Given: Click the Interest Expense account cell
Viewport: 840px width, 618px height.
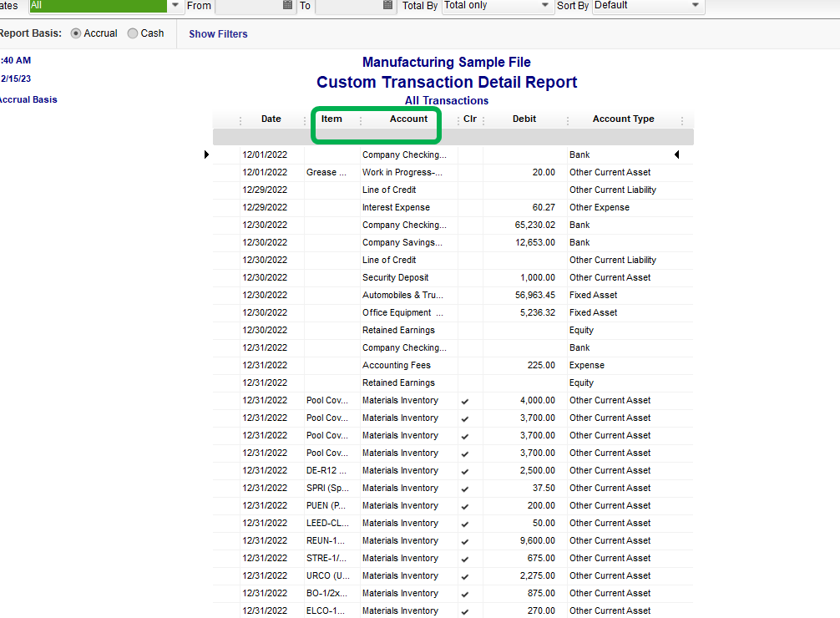Looking at the screenshot, I should coord(396,207).
